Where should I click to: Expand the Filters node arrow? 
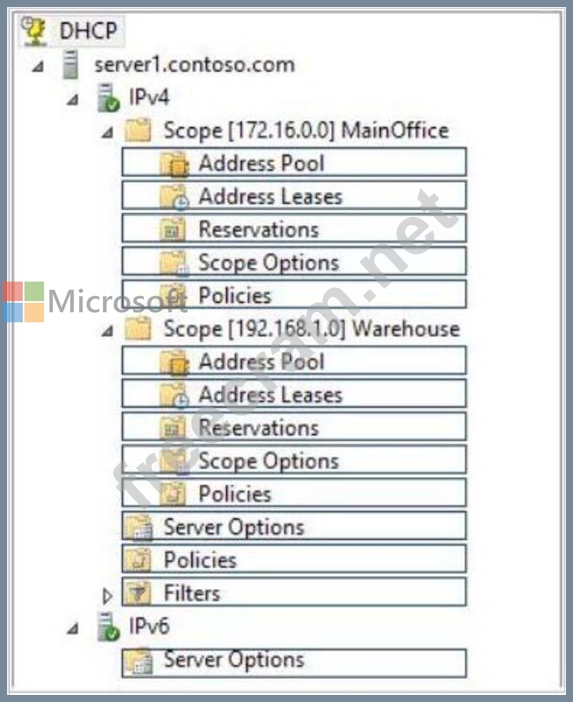tap(107, 596)
